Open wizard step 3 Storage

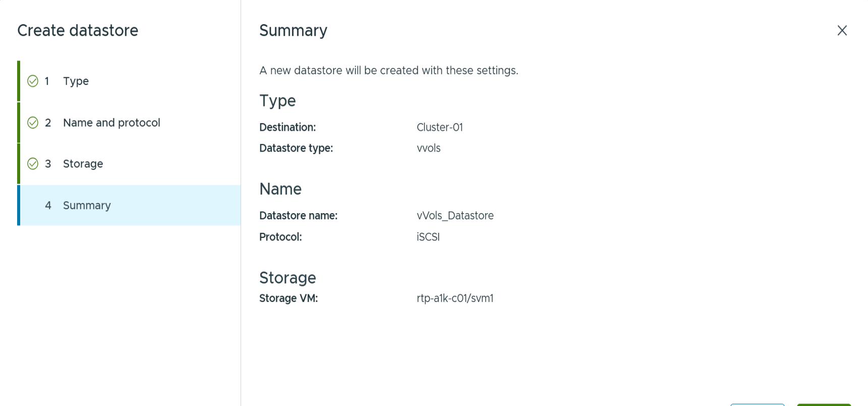(83, 164)
